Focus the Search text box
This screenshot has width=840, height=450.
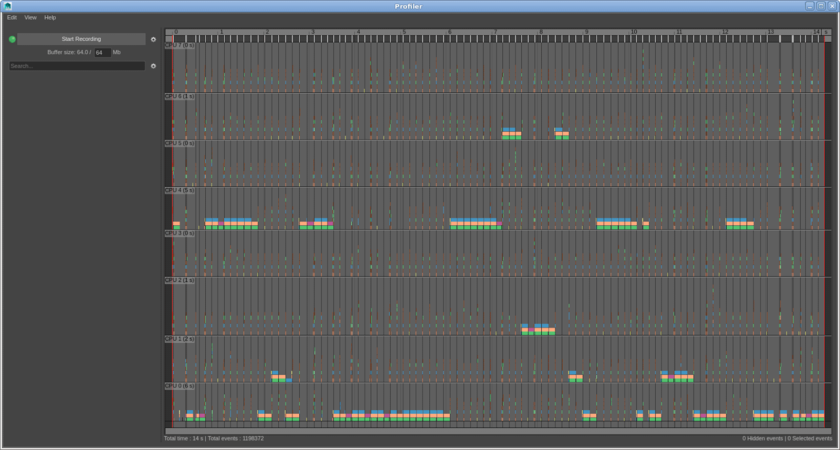click(76, 66)
